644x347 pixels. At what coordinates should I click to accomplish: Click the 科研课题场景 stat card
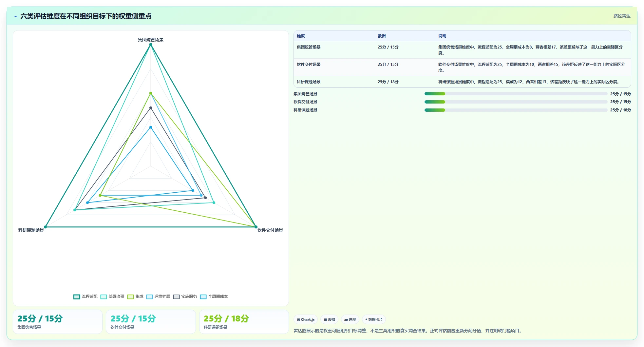244,322
